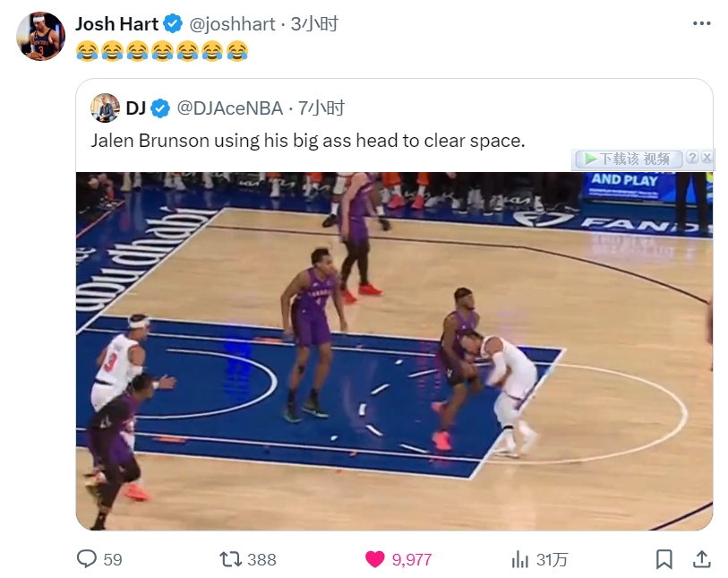Click the DJ profile avatar in quoted post

click(106, 108)
